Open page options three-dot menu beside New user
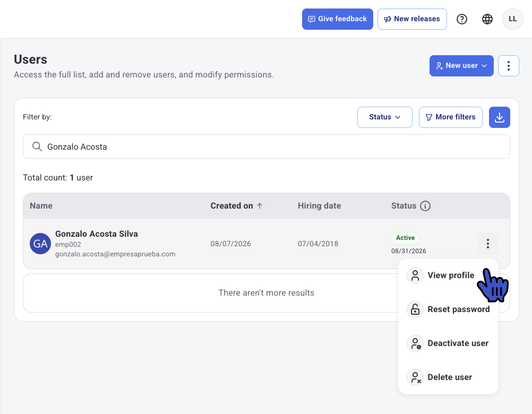 [508, 66]
